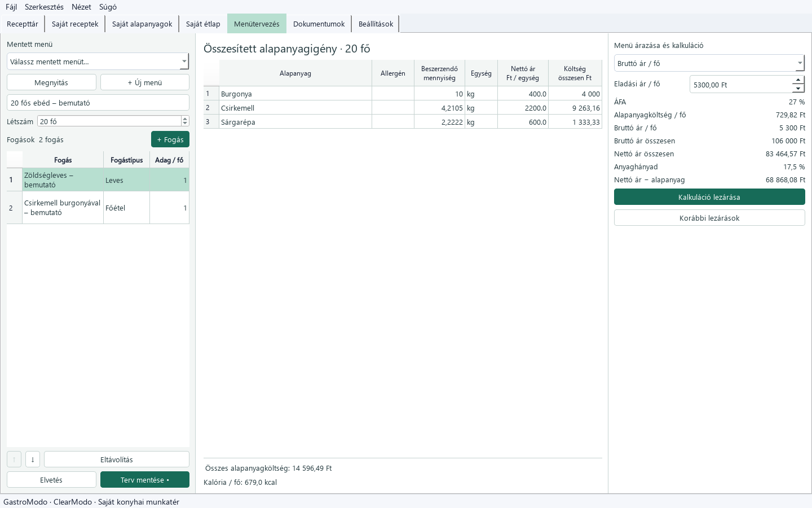The width and height of the screenshot is (812, 508).
Task: Click the Költség összesen Ft column header
Action: (575, 73)
